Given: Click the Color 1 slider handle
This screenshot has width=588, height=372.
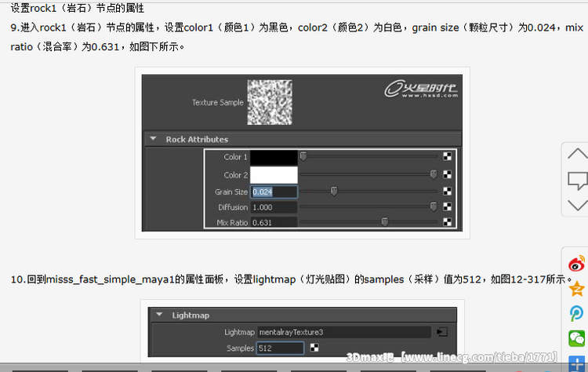Looking at the screenshot, I should [303, 156].
